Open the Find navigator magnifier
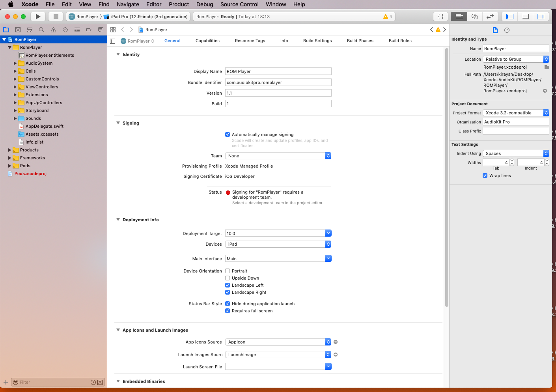 pos(41,30)
